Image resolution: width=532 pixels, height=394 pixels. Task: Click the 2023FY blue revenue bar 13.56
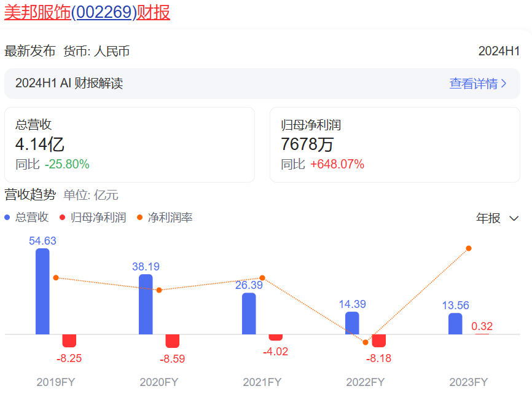[x=455, y=324]
